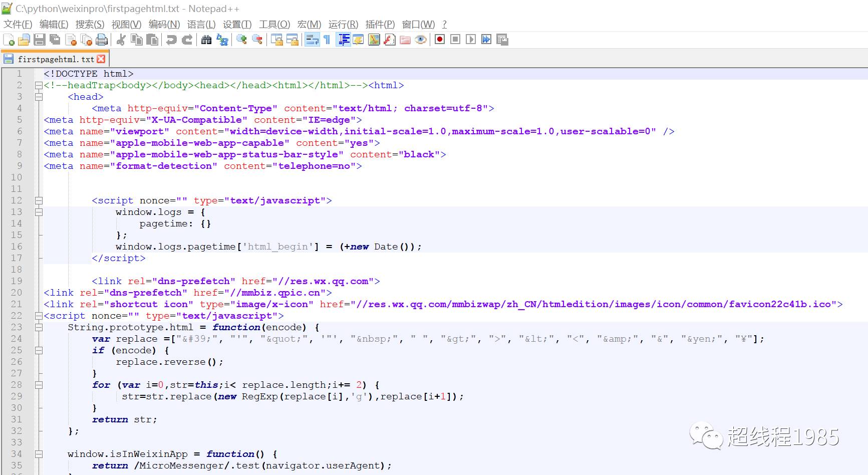Start macro recording with the red dot

[x=440, y=40]
